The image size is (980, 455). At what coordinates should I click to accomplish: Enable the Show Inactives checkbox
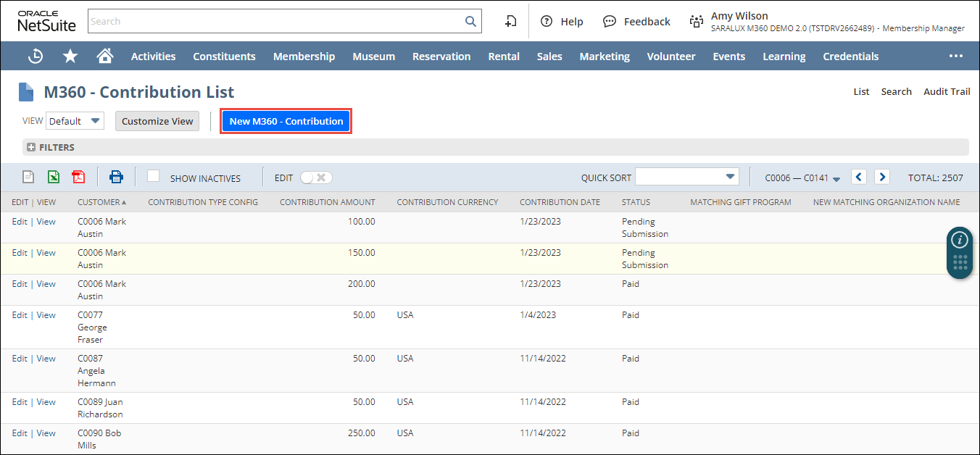pyautogui.click(x=153, y=176)
